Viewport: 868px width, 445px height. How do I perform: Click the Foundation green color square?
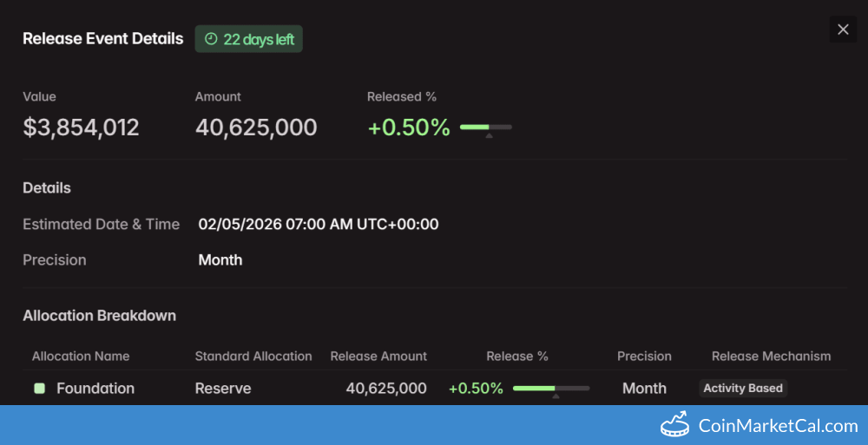pos(39,388)
